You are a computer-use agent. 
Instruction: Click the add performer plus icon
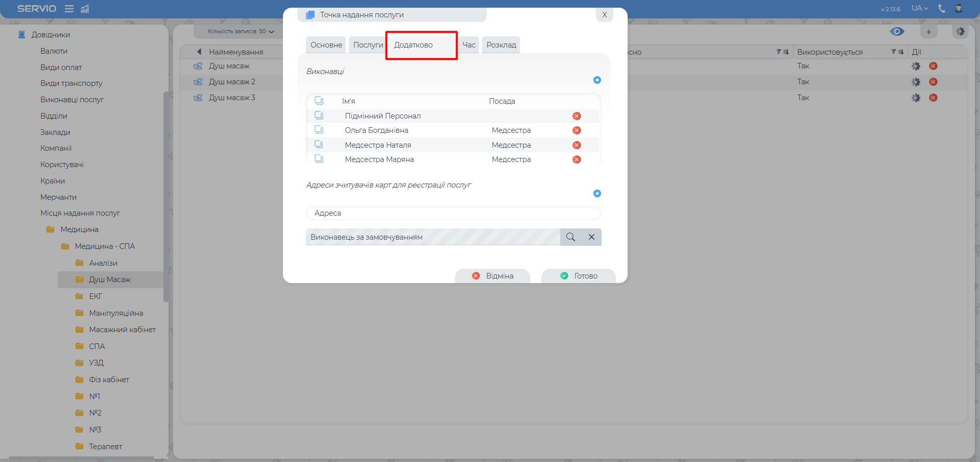[597, 80]
